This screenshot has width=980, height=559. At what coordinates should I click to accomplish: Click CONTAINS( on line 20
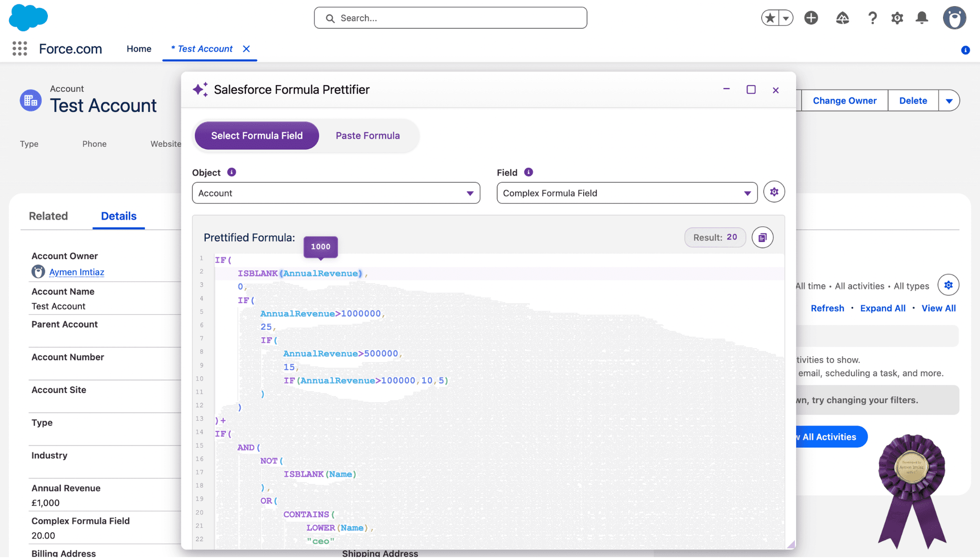point(309,515)
